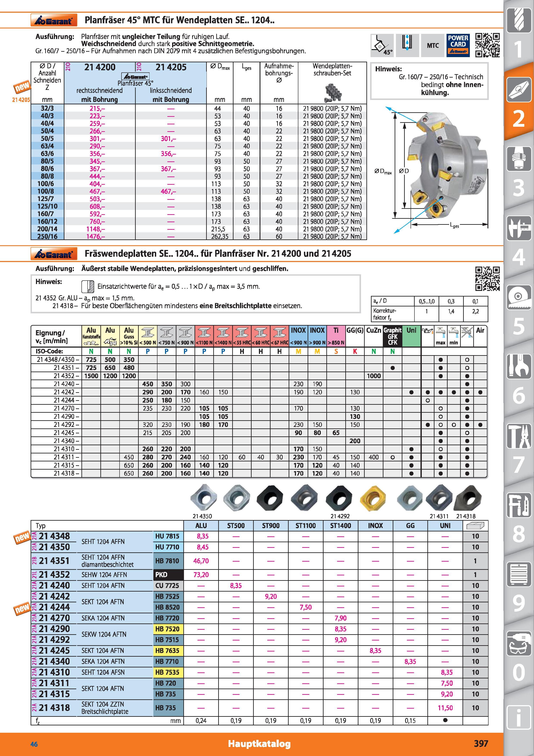Screen dimensions: 534x756
Task: Click the price 1476,– for size 250/16
Action: coord(96,236)
